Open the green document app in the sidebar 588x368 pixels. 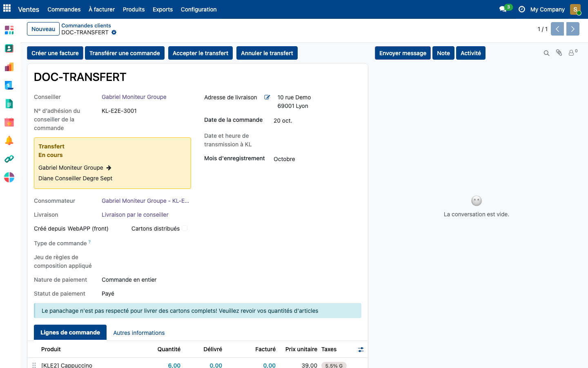(9, 103)
